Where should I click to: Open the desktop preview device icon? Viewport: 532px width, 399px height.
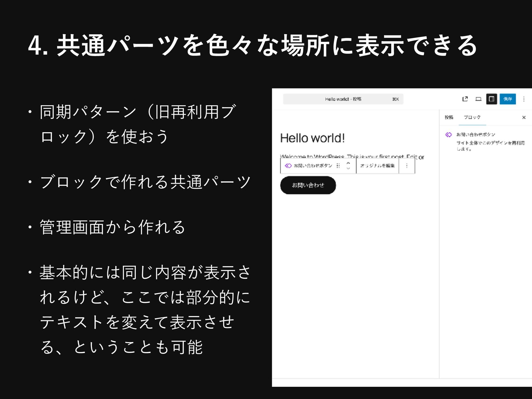point(478,99)
